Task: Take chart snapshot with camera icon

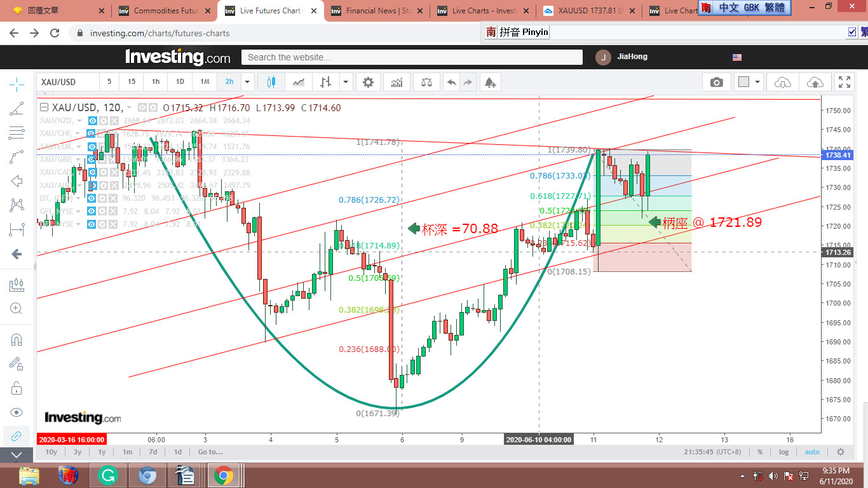Action: tap(717, 82)
